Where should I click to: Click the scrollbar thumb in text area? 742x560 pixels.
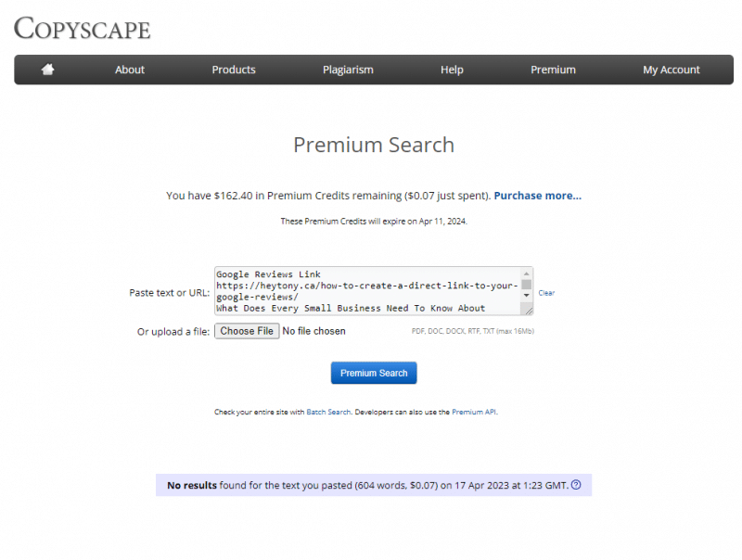pyautogui.click(x=527, y=285)
